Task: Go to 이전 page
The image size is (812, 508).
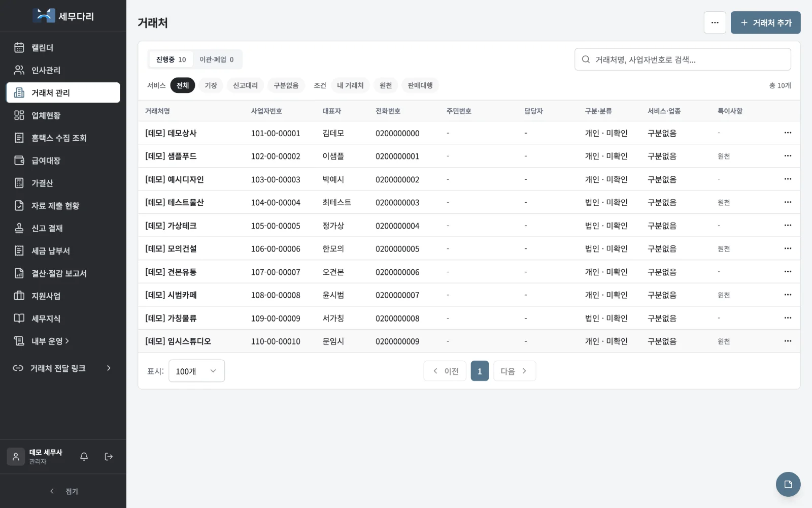Action: click(x=445, y=371)
